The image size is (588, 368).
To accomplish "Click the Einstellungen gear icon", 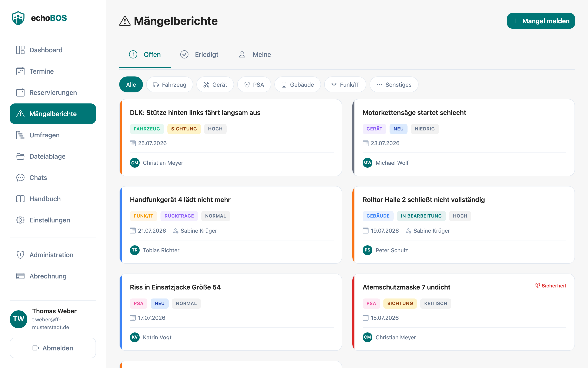I will pos(20,220).
